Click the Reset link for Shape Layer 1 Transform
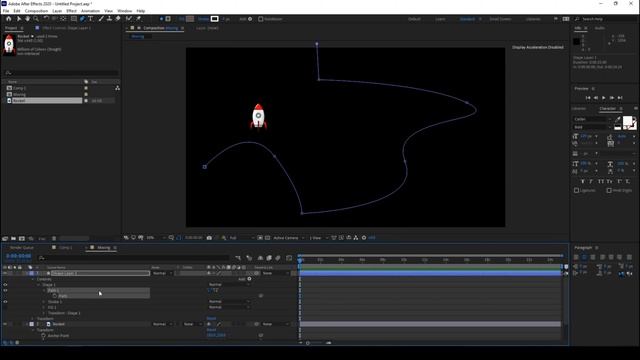Screen dimensions: 640x360 pyautogui.click(x=211, y=318)
